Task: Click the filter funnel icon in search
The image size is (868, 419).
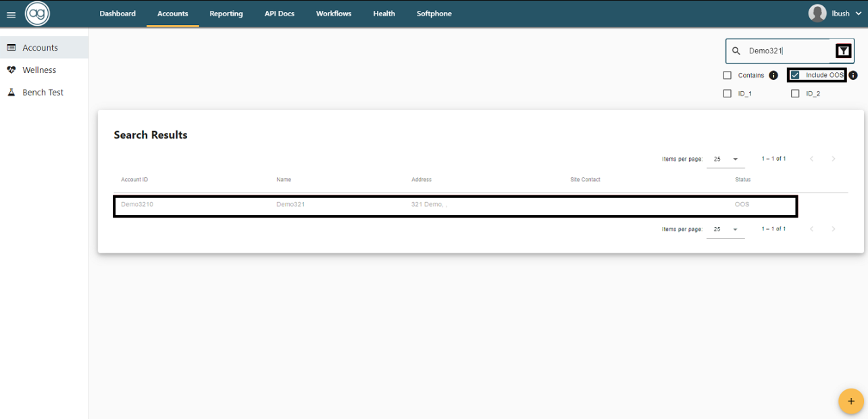Action: [843, 51]
